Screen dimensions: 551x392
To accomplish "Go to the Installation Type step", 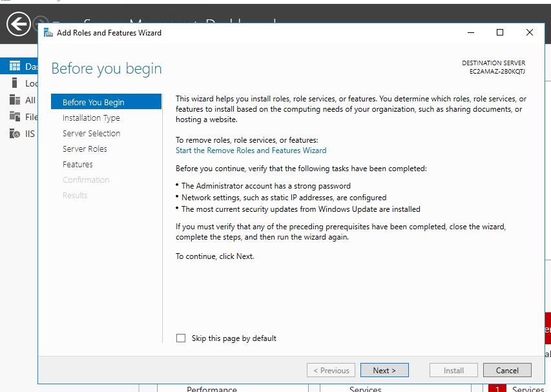I will click(x=91, y=118).
